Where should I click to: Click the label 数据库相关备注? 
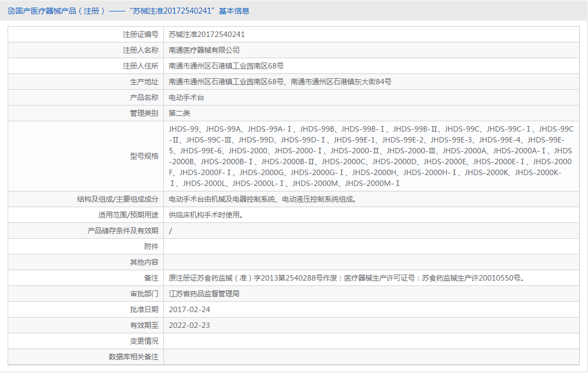pyautogui.click(x=133, y=357)
